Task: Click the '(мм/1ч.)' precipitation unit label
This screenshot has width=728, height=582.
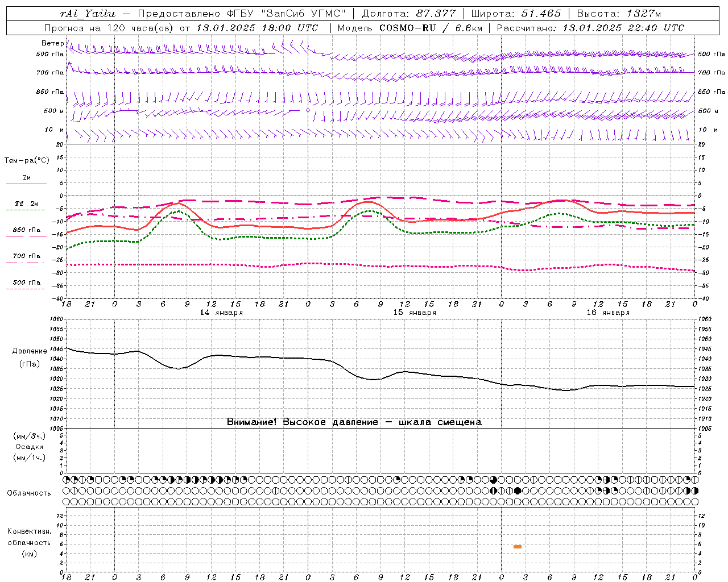Action: tap(30, 458)
